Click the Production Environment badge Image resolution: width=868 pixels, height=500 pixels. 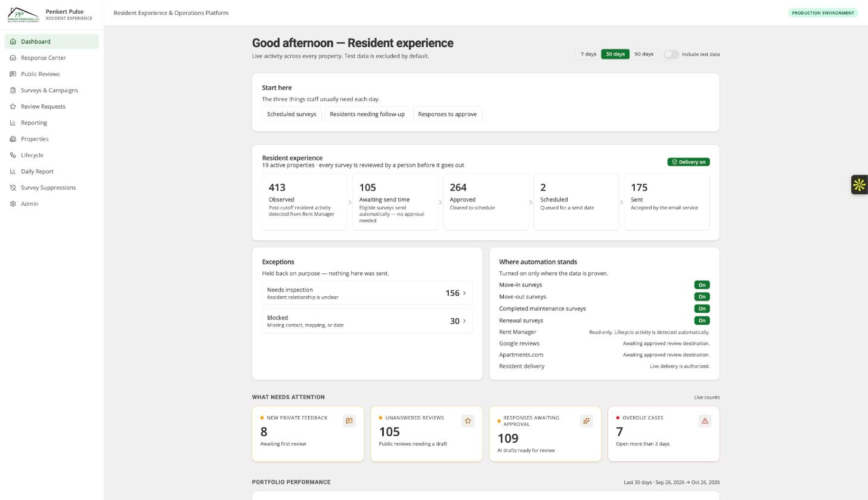[823, 13]
